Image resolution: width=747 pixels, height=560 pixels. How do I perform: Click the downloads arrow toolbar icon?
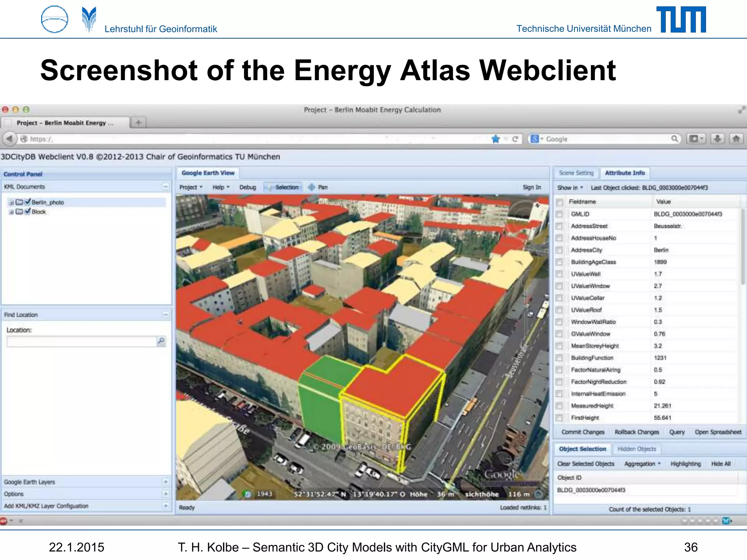pyautogui.click(x=717, y=139)
